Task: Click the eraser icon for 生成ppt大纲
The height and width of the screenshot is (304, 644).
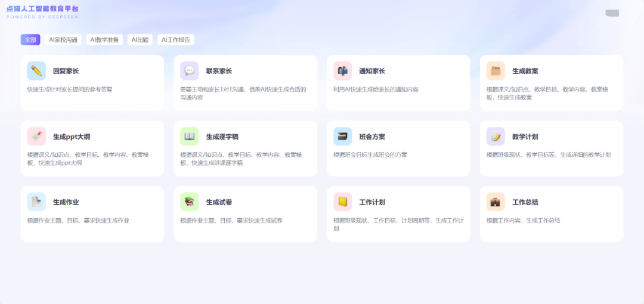Action: tap(36, 137)
